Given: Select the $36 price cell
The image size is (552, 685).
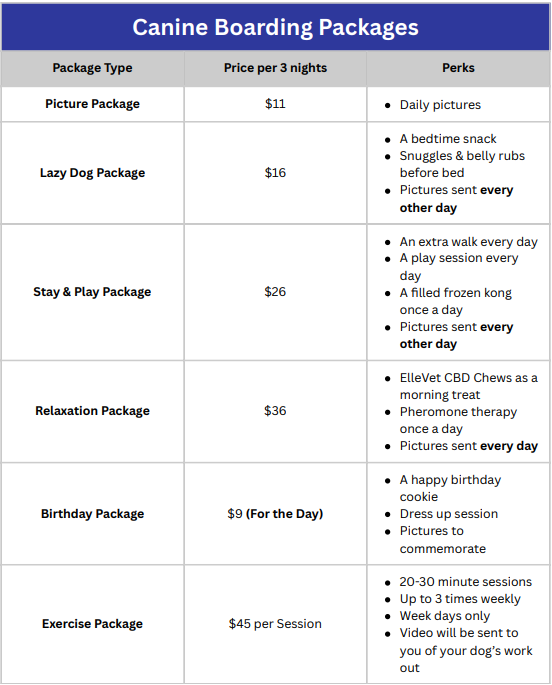Looking at the screenshot, I should pyautogui.click(x=275, y=411).
